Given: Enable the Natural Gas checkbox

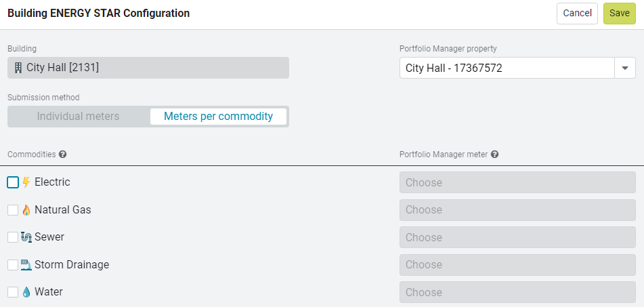Looking at the screenshot, I should coord(13,210).
